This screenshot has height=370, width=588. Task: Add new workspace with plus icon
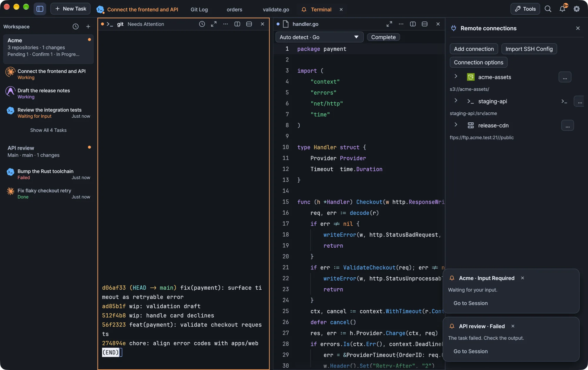(x=88, y=26)
